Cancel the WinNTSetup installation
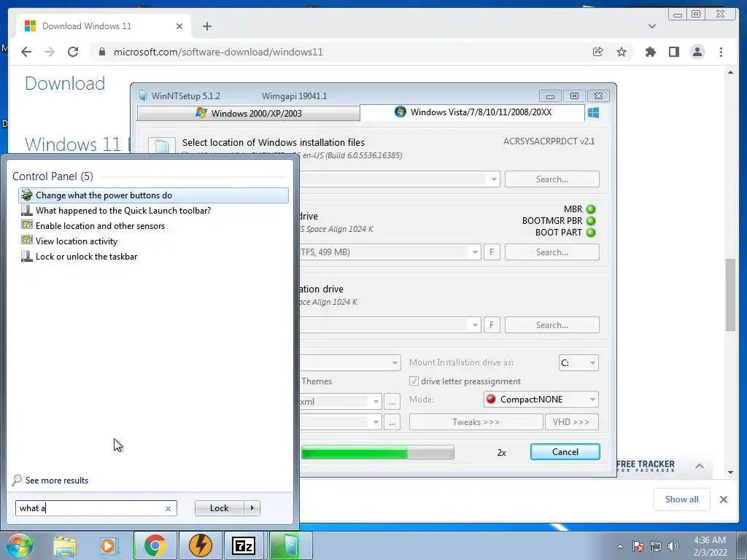747x560 pixels. 565,452
